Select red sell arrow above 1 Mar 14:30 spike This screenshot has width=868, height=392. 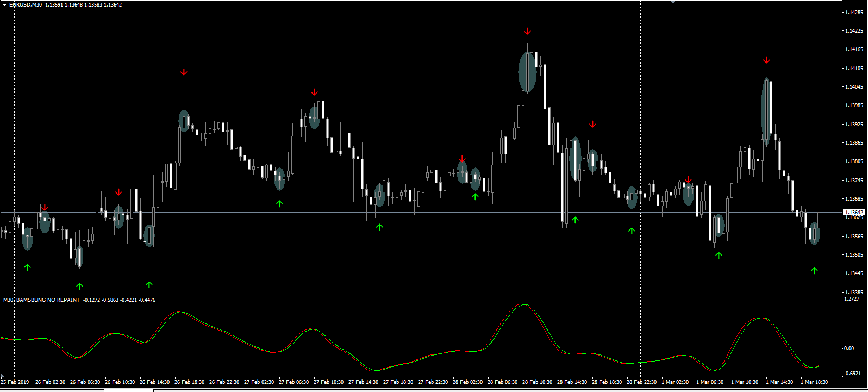click(x=766, y=60)
